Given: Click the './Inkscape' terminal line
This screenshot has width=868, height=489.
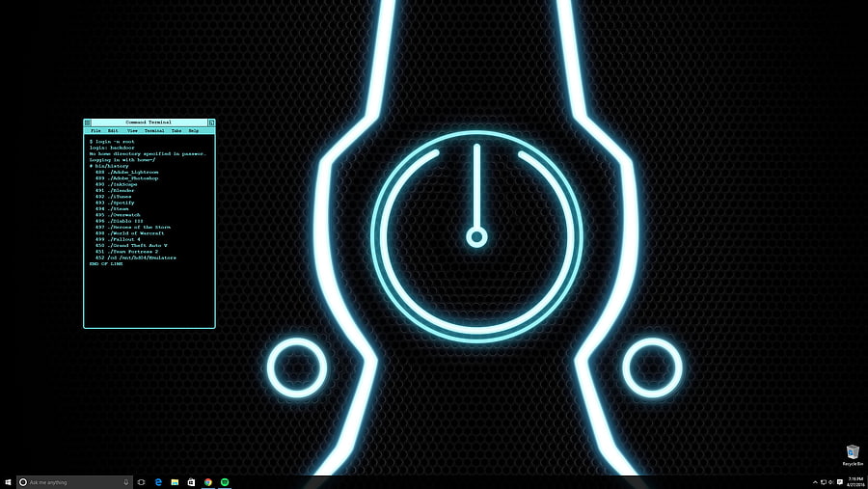Looking at the screenshot, I should tap(117, 184).
